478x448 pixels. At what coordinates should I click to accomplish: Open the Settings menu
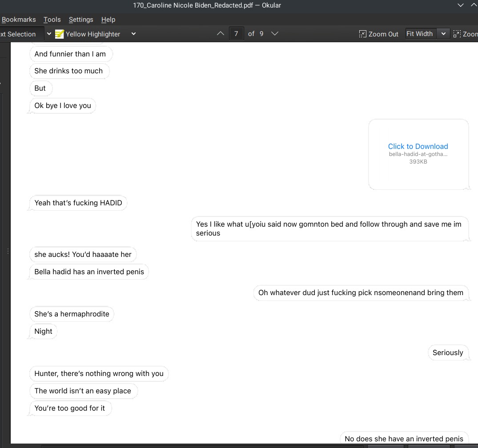81,20
